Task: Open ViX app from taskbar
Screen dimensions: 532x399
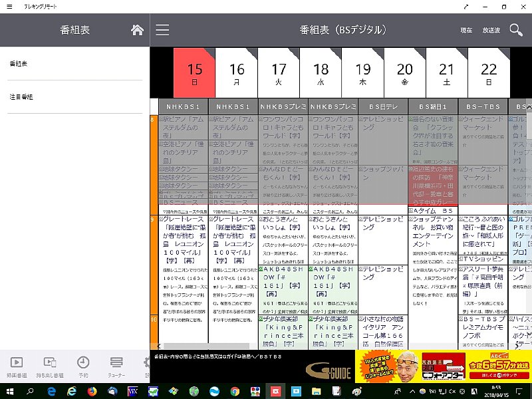Action: pos(132,391)
